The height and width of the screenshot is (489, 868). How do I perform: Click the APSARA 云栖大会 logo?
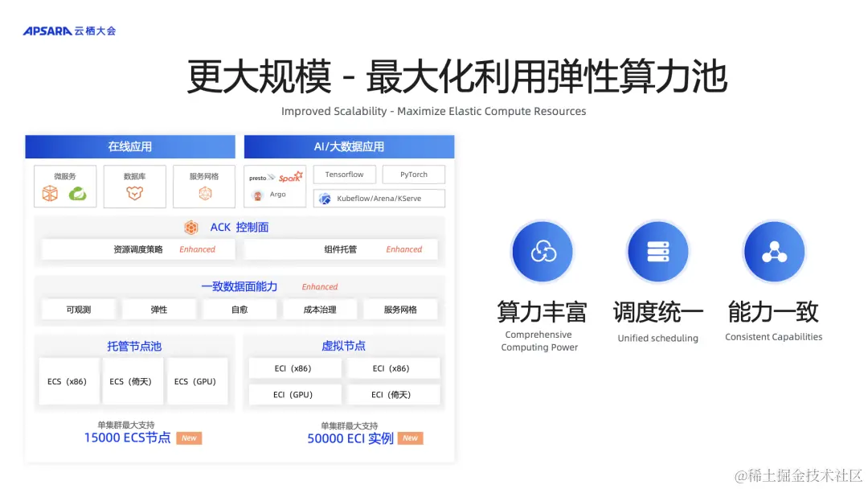tap(68, 31)
